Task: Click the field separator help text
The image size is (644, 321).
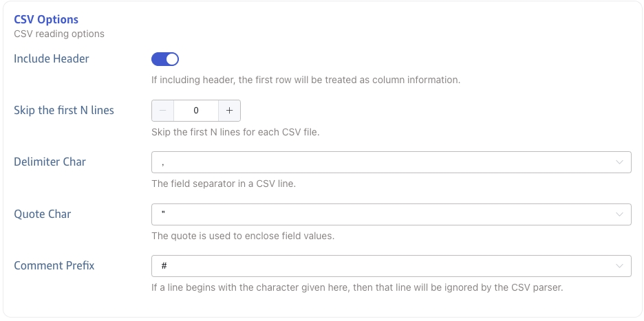Action: [224, 184]
